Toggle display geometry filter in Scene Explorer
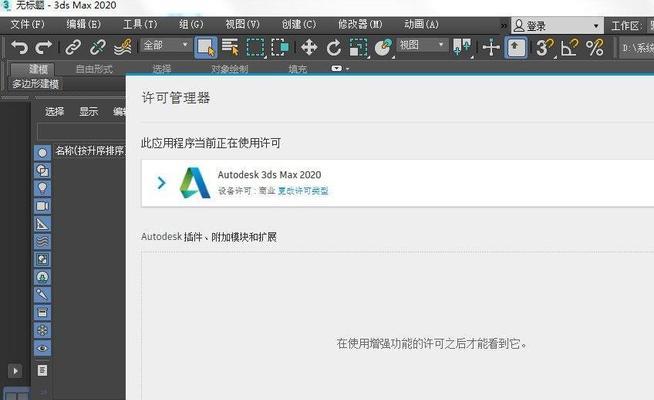Image resolution: width=654 pixels, height=400 pixels. tap(42, 153)
